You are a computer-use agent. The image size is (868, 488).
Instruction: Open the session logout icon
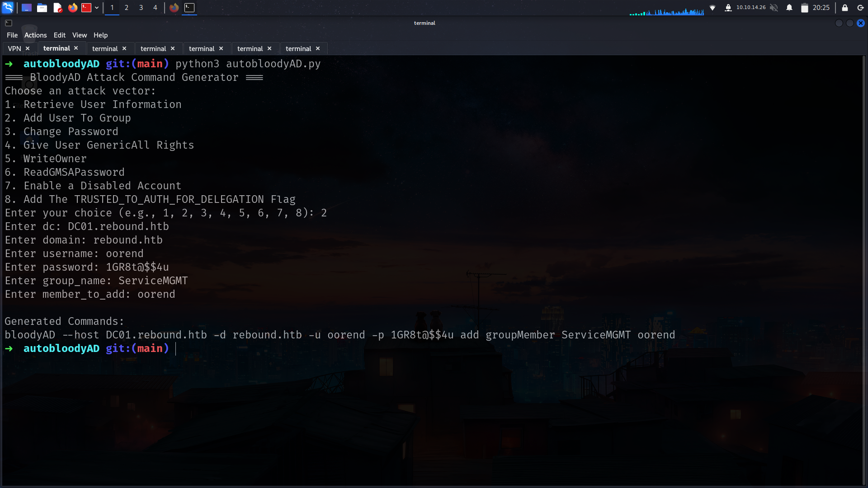(x=860, y=8)
